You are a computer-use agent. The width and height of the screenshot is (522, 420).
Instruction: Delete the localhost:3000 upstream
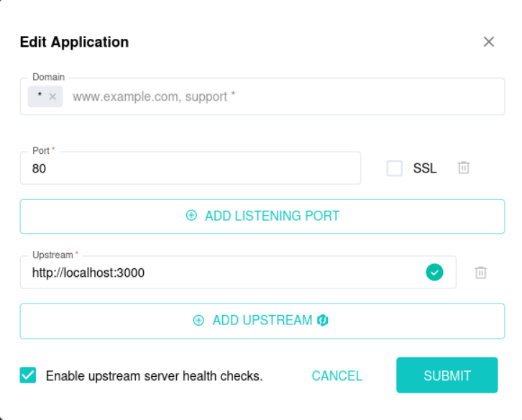click(481, 273)
